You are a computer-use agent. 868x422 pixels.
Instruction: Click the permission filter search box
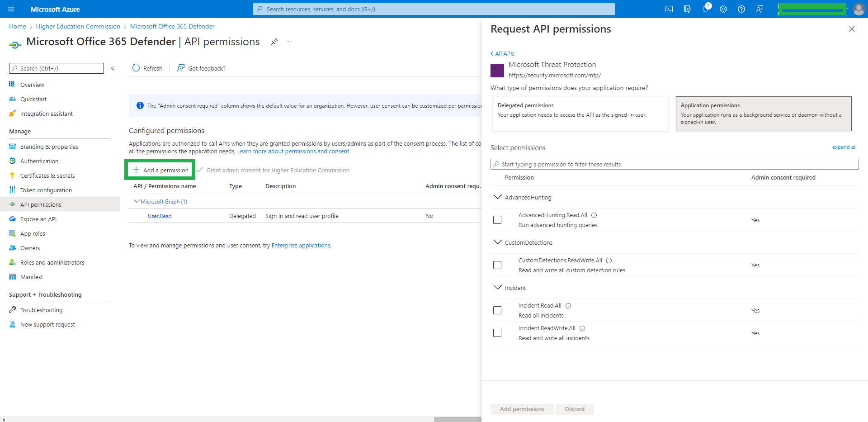coord(675,164)
